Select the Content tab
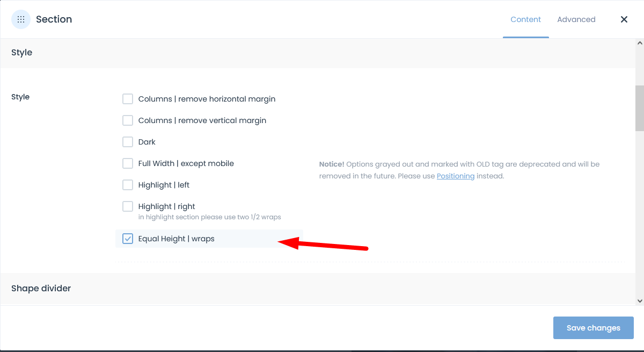 coord(526,19)
